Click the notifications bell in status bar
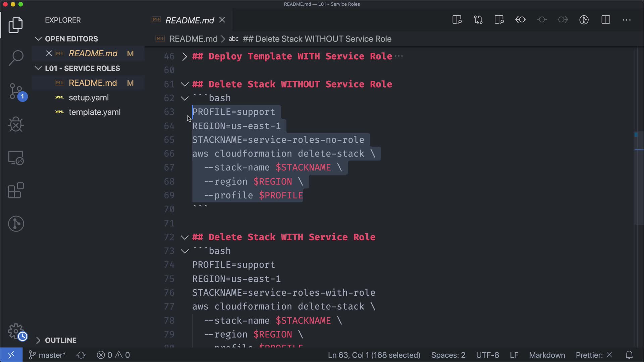 [629, 355]
